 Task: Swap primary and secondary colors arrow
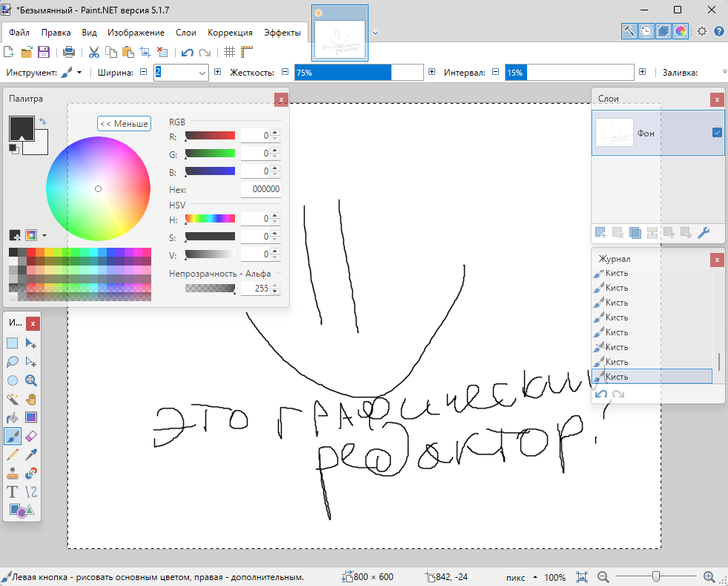(43, 122)
